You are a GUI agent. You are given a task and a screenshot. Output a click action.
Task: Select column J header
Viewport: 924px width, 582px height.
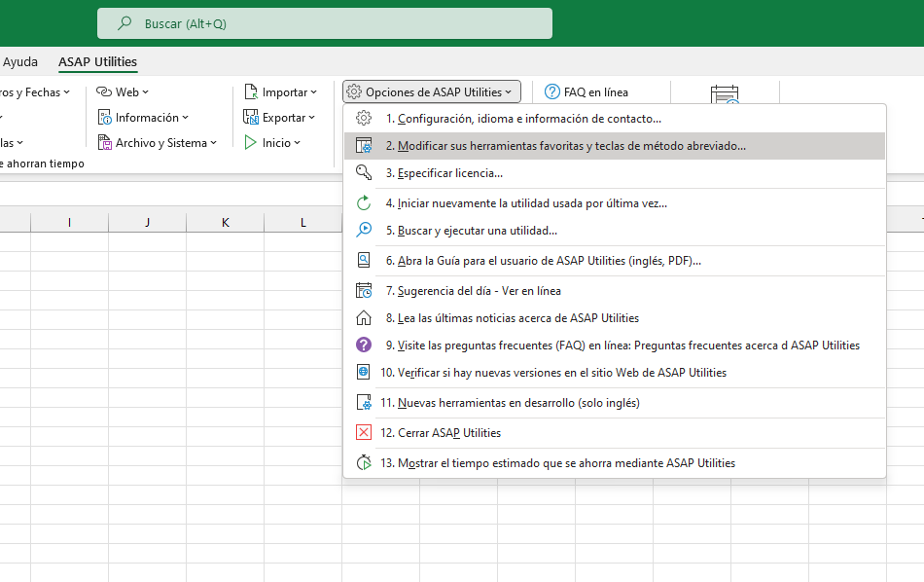pyautogui.click(x=147, y=222)
